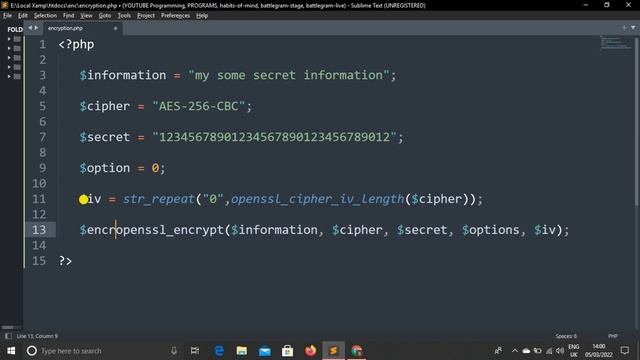Screen dimensions: 640x360
Task: Click the OneDrive cloud tray icon
Action: click(x=526, y=351)
